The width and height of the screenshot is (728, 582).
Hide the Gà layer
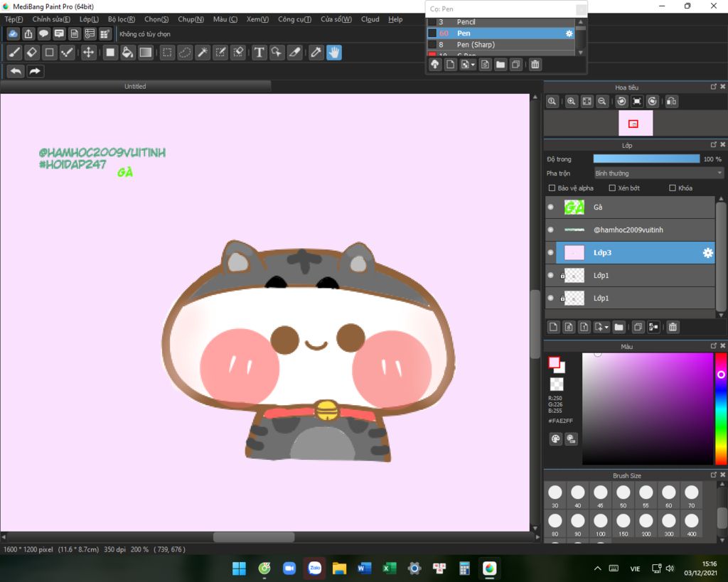click(x=551, y=207)
